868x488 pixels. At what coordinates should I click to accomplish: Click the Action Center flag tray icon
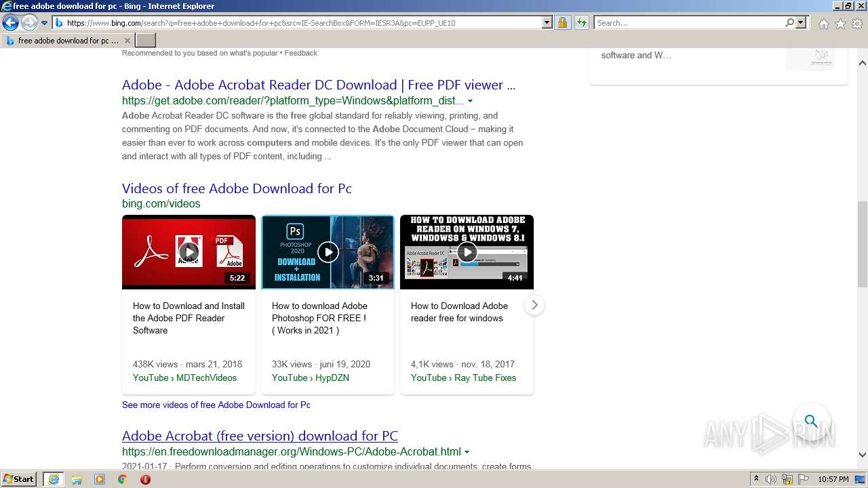coord(803,479)
